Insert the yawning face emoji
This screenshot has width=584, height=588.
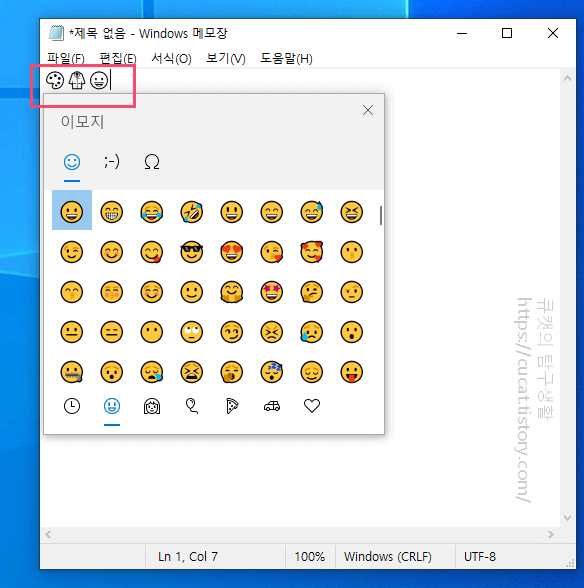232,372
